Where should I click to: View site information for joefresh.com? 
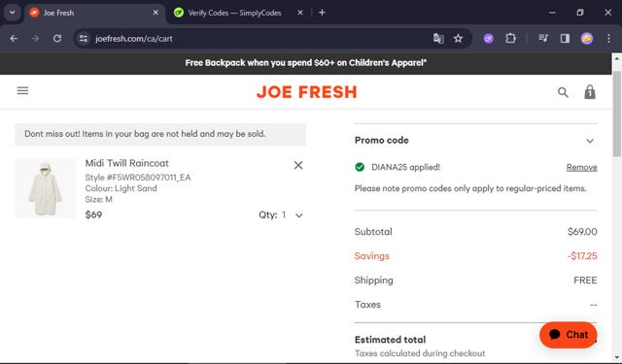84,39
